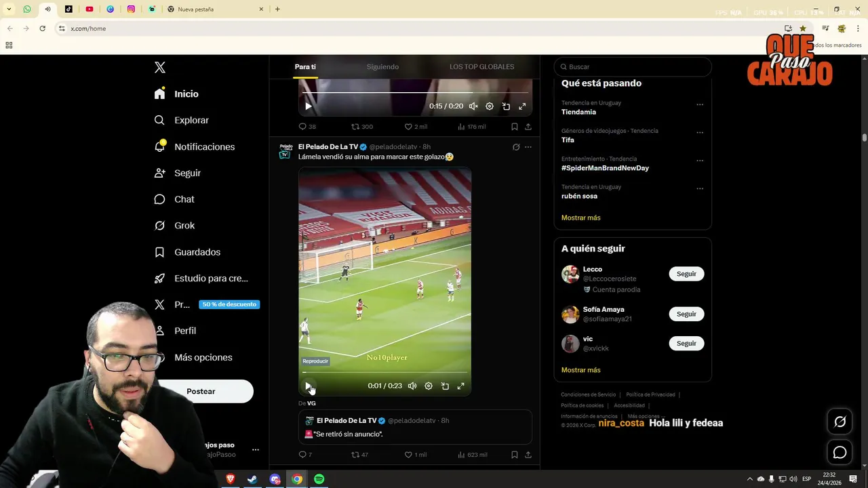Bookmark the post with 623 mil views
Viewport: 868px width, 488px height.
[515, 455]
